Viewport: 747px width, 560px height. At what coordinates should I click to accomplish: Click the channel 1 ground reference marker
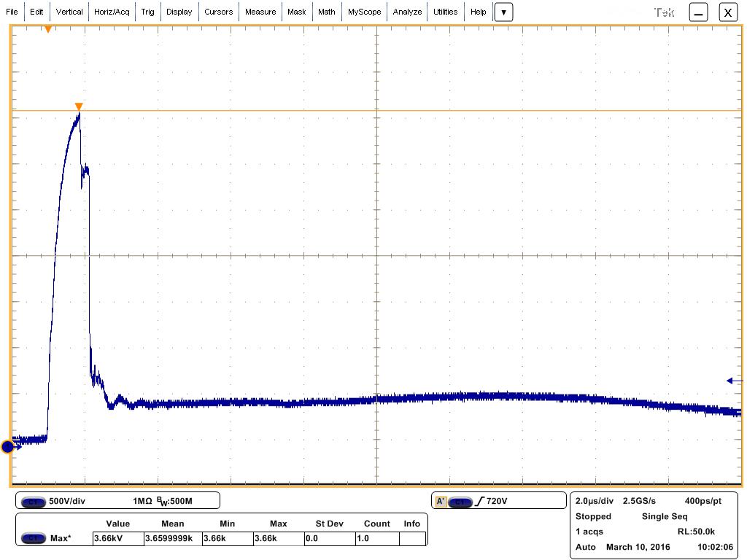(x=8, y=447)
